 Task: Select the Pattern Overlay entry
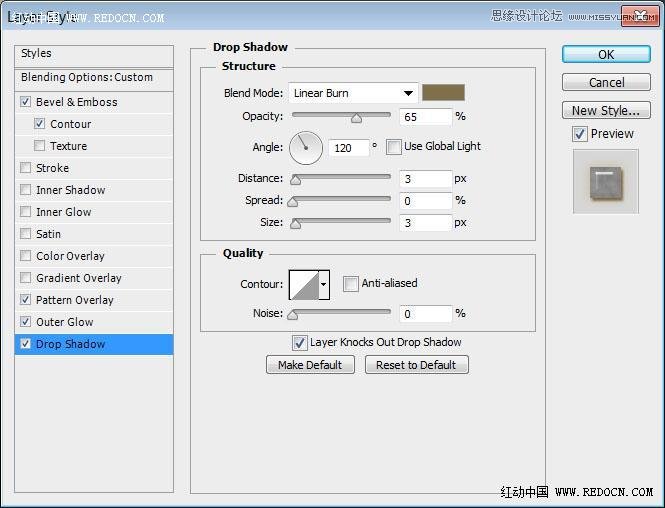pos(94,300)
